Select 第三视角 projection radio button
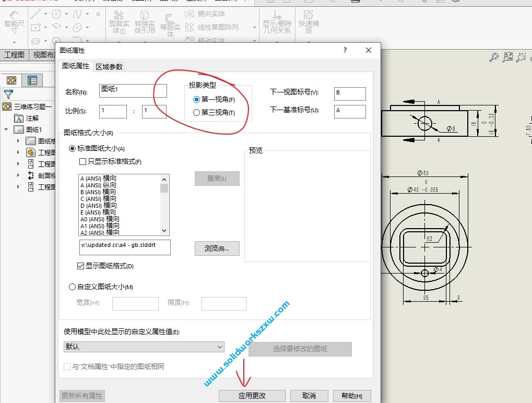Image resolution: width=532 pixels, height=403 pixels. pyautogui.click(x=196, y=112)
